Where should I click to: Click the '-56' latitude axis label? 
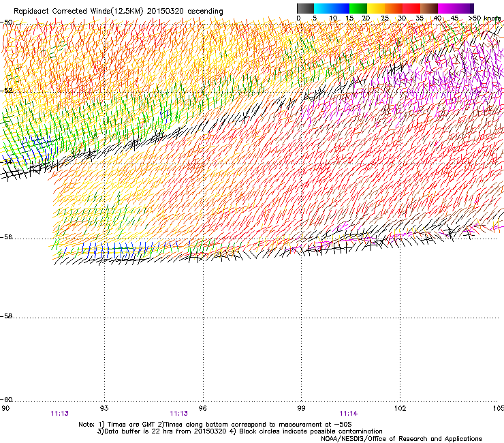7,237
